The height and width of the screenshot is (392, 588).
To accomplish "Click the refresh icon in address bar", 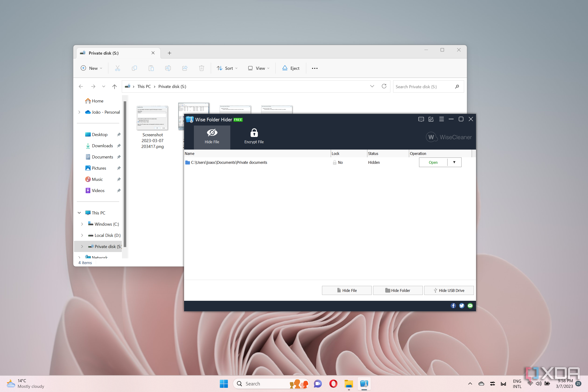I will (384, 86).
